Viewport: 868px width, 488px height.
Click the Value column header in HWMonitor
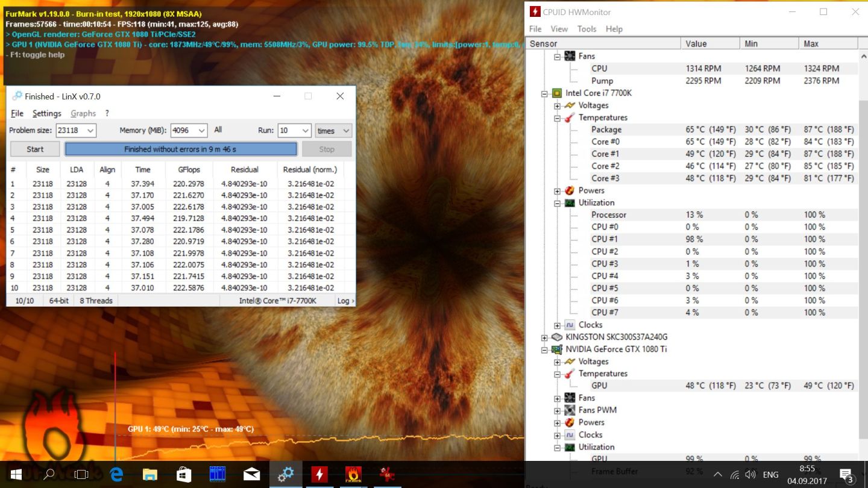pos(711,43)
